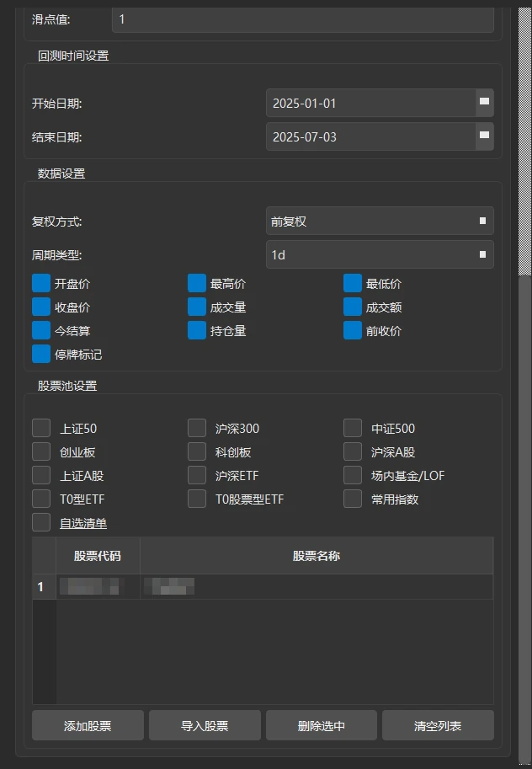The height and width of the screenshot is (769, 532).
Task: Check the 沪深300 stock pool box
Action: click(x=197, y=428)
